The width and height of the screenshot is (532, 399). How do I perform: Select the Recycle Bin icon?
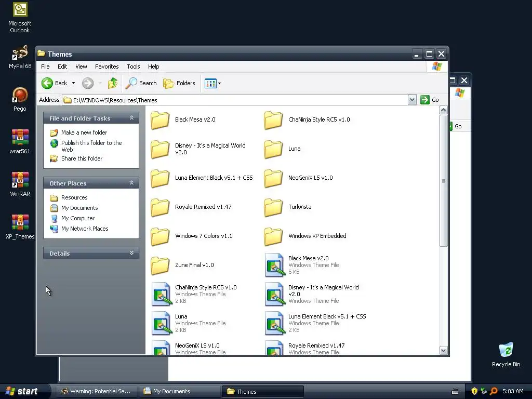click(x=506, y=354)
